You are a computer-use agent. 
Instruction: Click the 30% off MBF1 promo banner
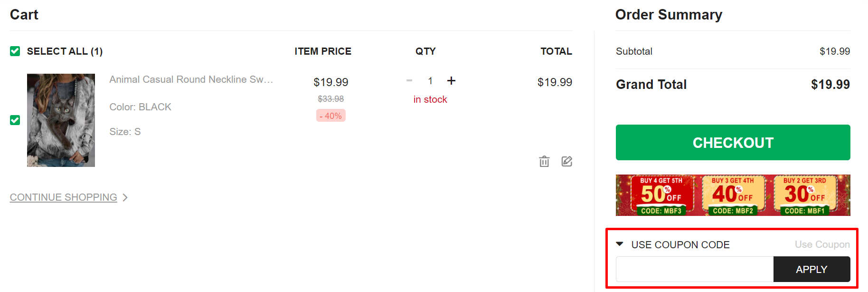pos(805,195)
